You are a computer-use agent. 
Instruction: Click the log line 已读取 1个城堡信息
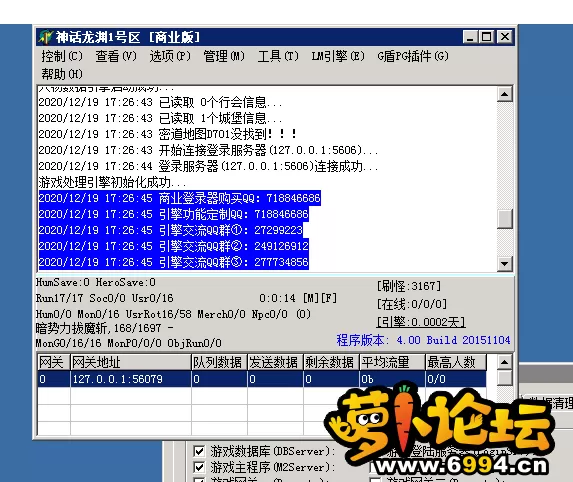tap(160, 118)
